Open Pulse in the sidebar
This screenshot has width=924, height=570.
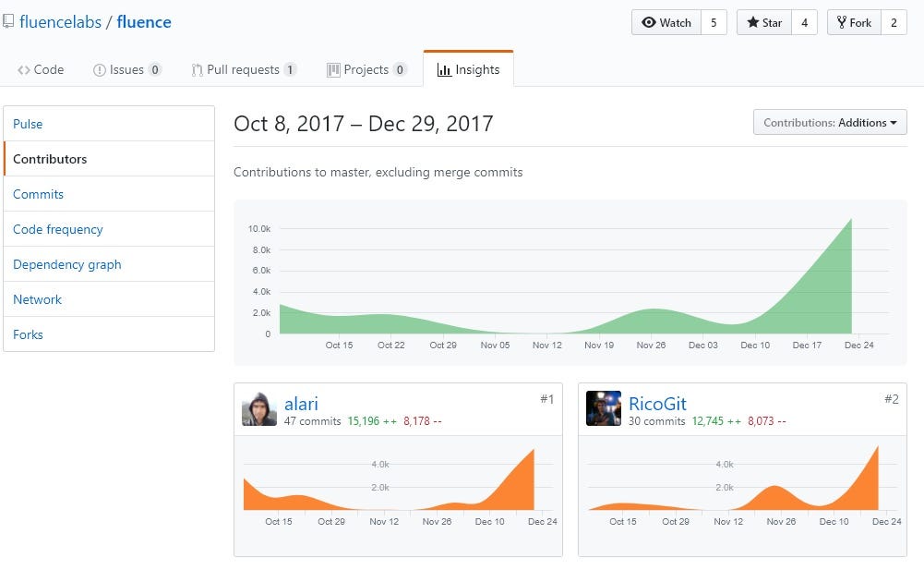pos(109,124)
